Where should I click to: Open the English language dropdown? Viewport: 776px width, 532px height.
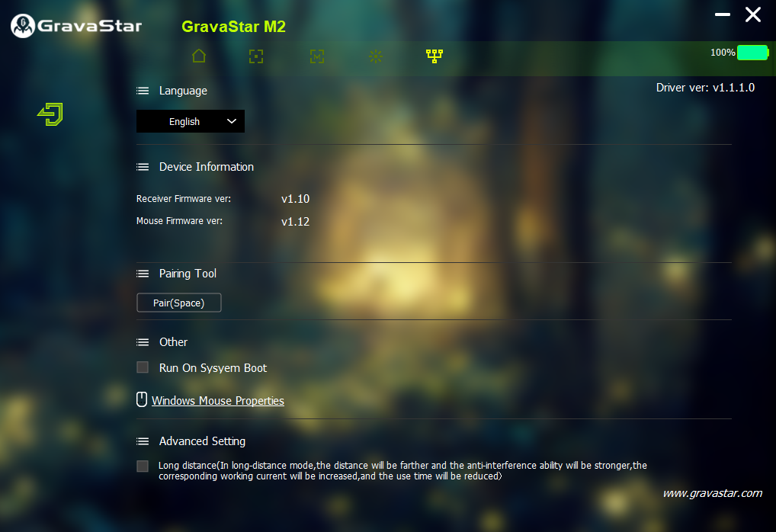point(190,121)
